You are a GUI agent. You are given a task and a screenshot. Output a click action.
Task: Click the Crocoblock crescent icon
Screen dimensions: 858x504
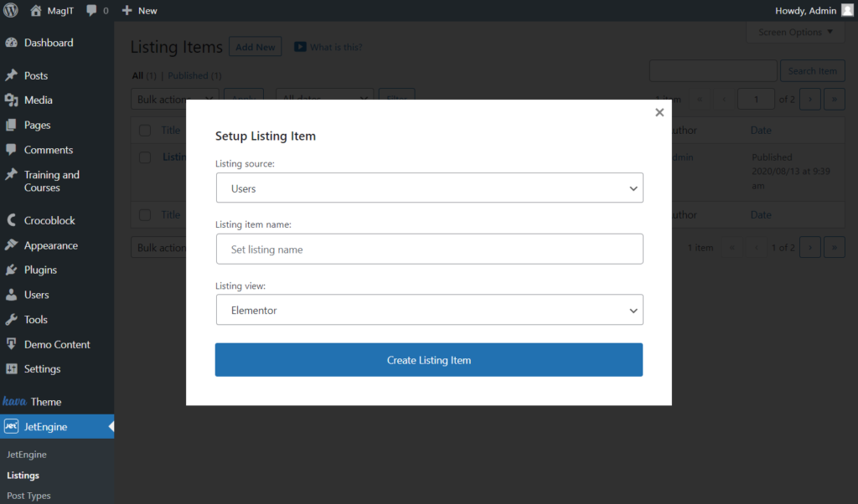[x=11, y=220]
